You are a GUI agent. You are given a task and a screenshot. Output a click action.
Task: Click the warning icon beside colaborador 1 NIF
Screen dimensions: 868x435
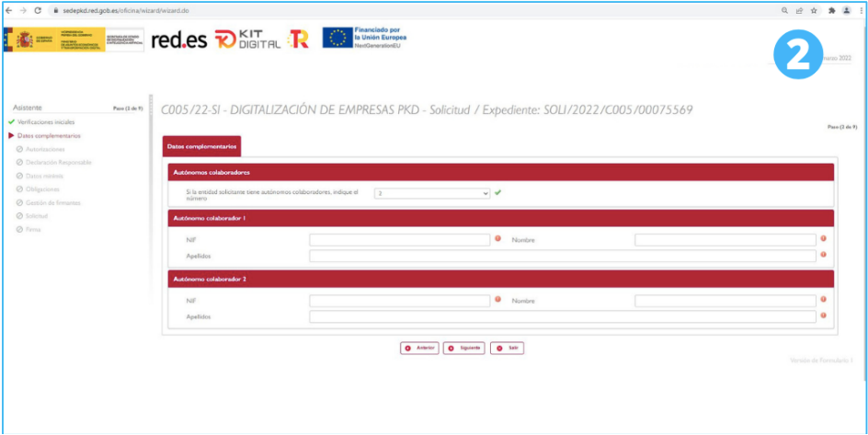tap(497, 238)
